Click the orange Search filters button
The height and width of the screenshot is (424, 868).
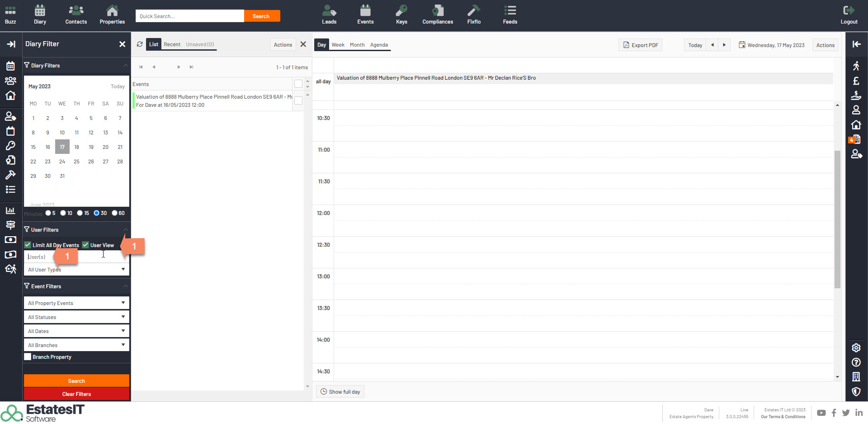[76, 381]
